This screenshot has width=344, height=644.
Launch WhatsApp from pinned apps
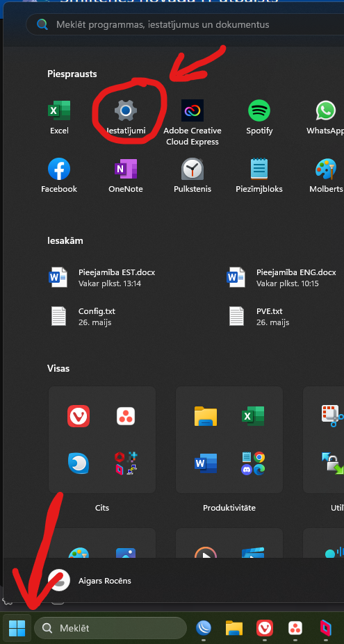pos(325,118)
